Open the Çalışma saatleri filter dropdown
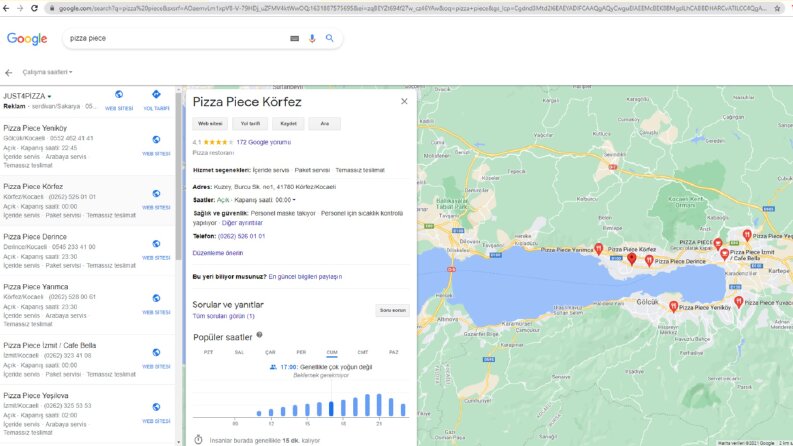Viewport: 793px width, 446px height. point(48,72)
